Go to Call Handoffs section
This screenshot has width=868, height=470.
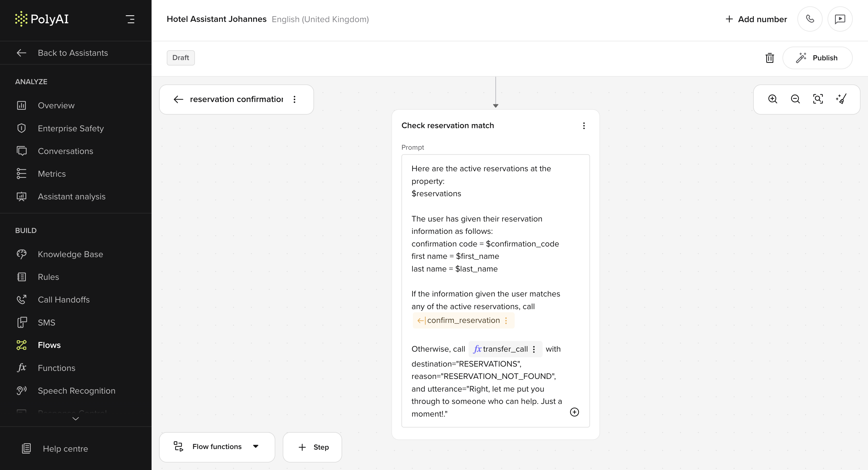64,300
